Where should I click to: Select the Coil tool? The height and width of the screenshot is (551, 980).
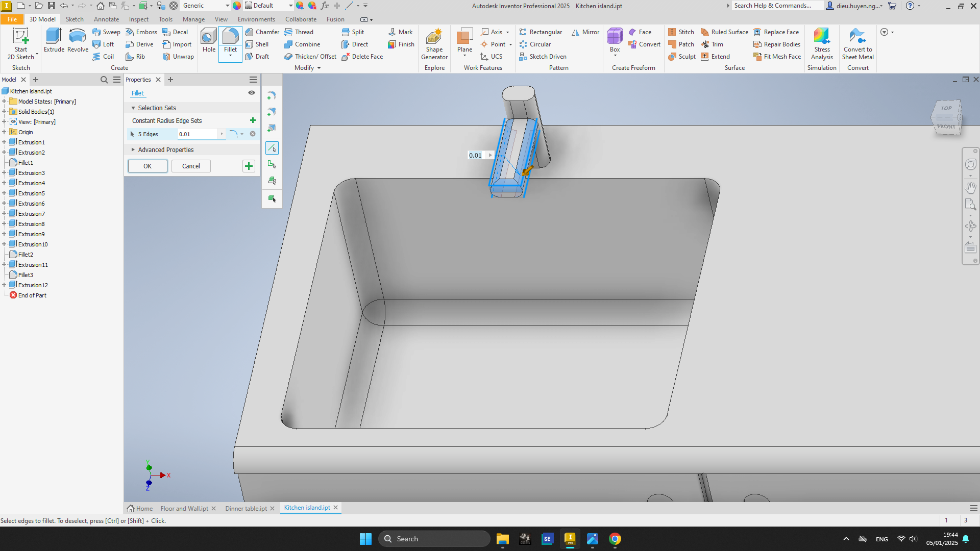[103, 57]
